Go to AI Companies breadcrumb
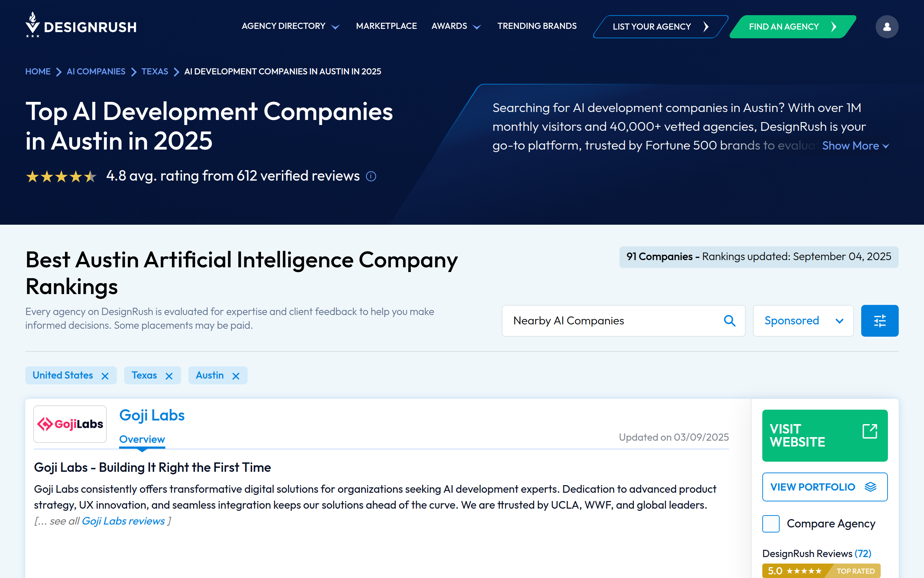This screenshot has width=924, height=578. click(x=96, y=72)
